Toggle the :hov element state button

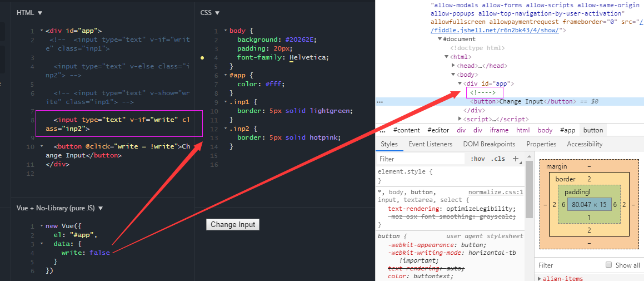tap(477, 159)
